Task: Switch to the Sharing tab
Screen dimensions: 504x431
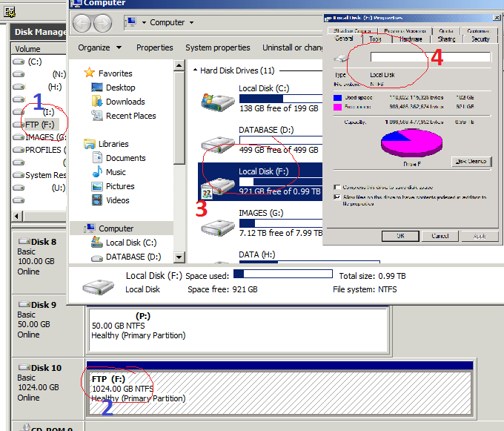Action: tap(446, 39)
